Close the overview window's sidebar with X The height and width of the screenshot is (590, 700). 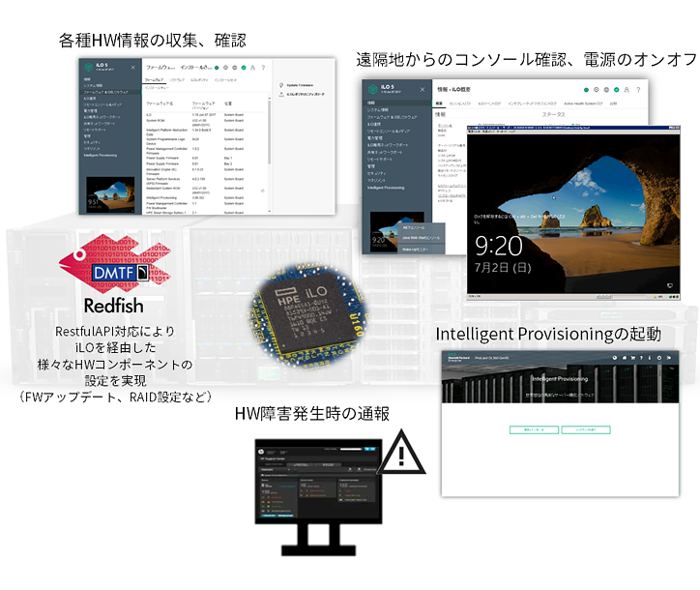pos(423,90)
